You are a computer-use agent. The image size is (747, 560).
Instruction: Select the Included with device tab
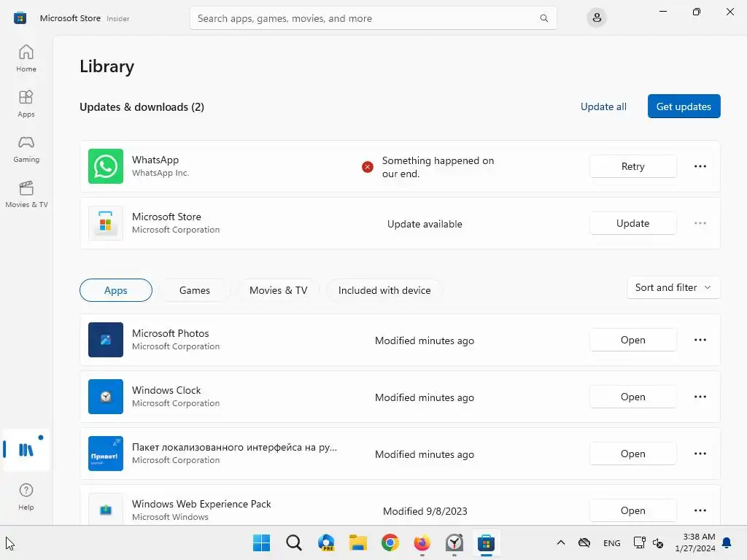(x=384, y=290)
